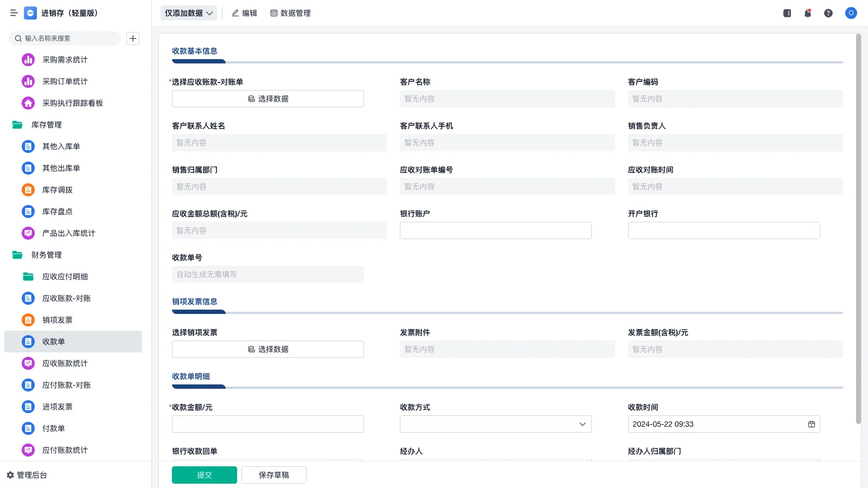Open the 采购执行跟踪看板 dashboard icon
The width and height of the screenshot is (868, 488).
(x=28, y=103)
